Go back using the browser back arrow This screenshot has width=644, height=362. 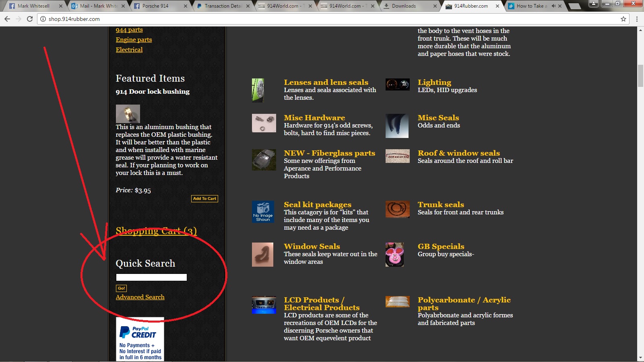(x=7, y=19)
